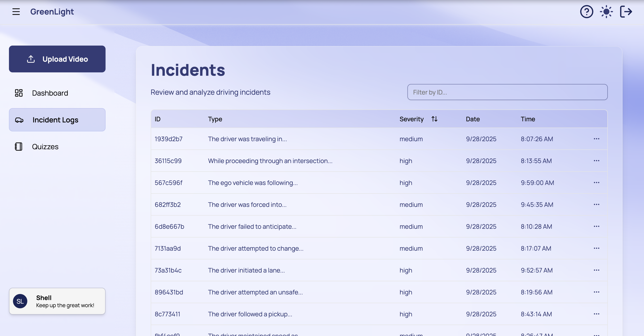The height and width of the screenshot is (336, 644).
Task: Click the logout arrow icon
Action: [x=626, y=12]
